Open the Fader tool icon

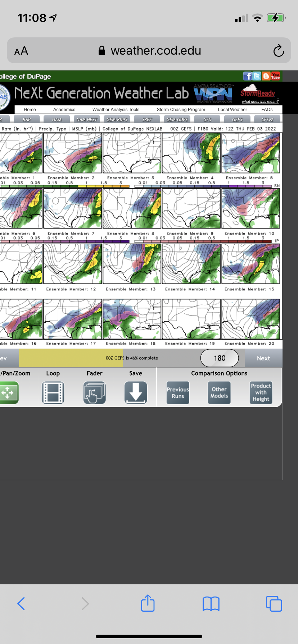[94, 392]
